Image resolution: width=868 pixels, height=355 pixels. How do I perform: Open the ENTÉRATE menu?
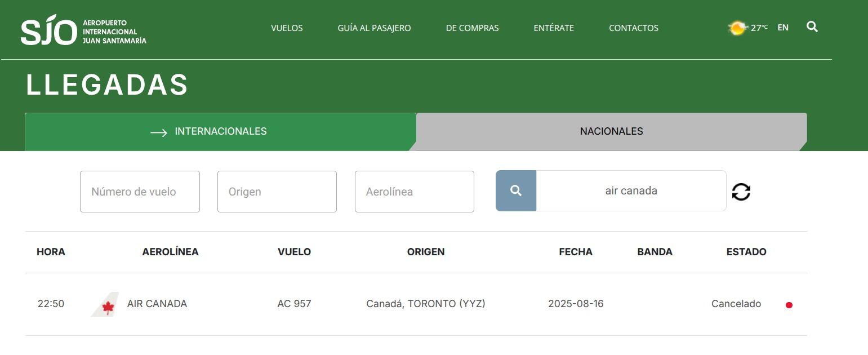pyautogui.click(x=553, y=28)
